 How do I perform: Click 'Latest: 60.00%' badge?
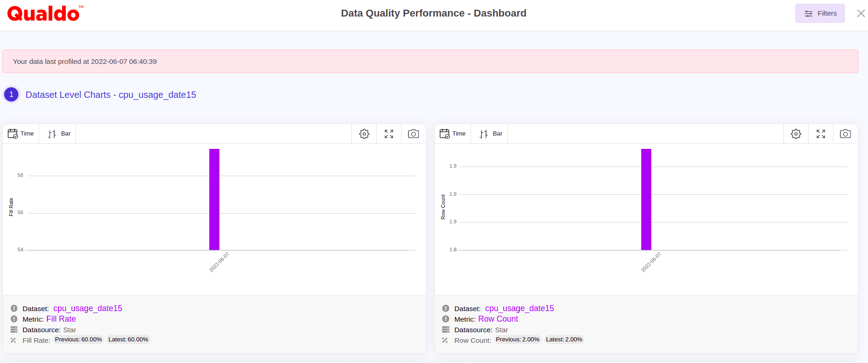point(128,340)
